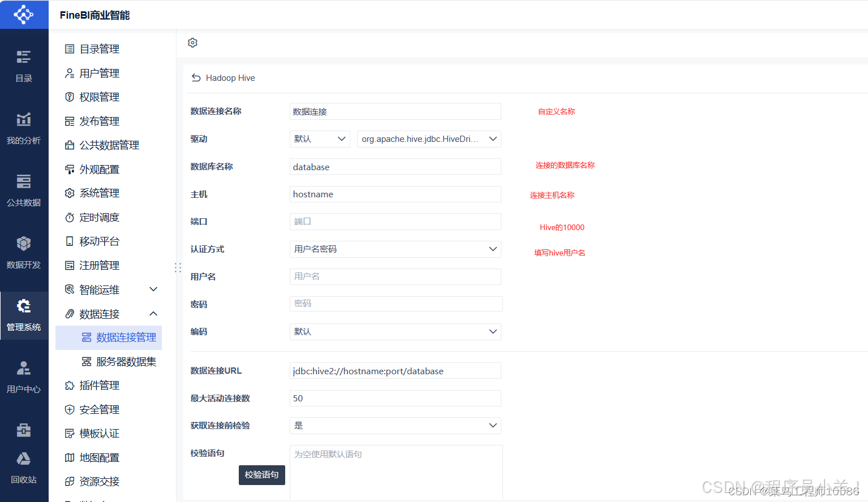Click the 数据连接名称 input field
This screenshot has width=868, height=502.
tap(396, 111)
